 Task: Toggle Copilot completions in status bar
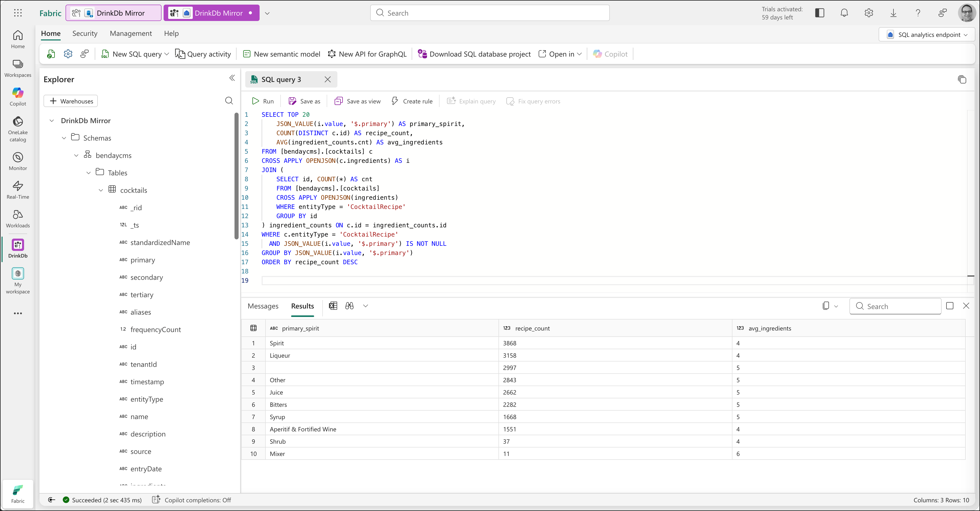click(192, 500)
